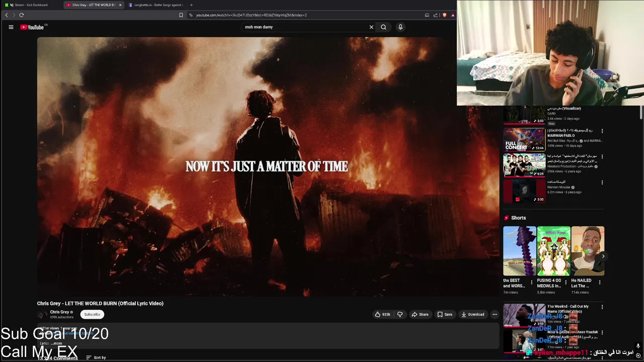Click the Shorts section heading
Viewport: 644px width, 362px height.
518,218
